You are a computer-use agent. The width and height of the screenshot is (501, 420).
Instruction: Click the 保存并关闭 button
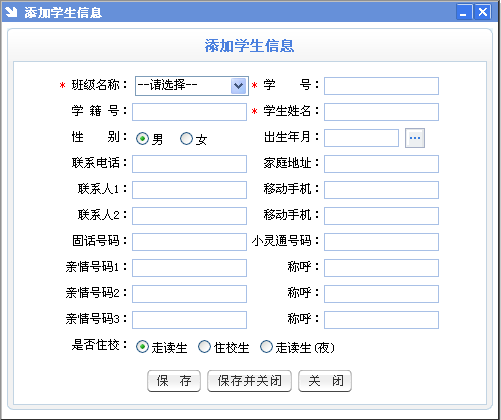click(x=249, y=381)
